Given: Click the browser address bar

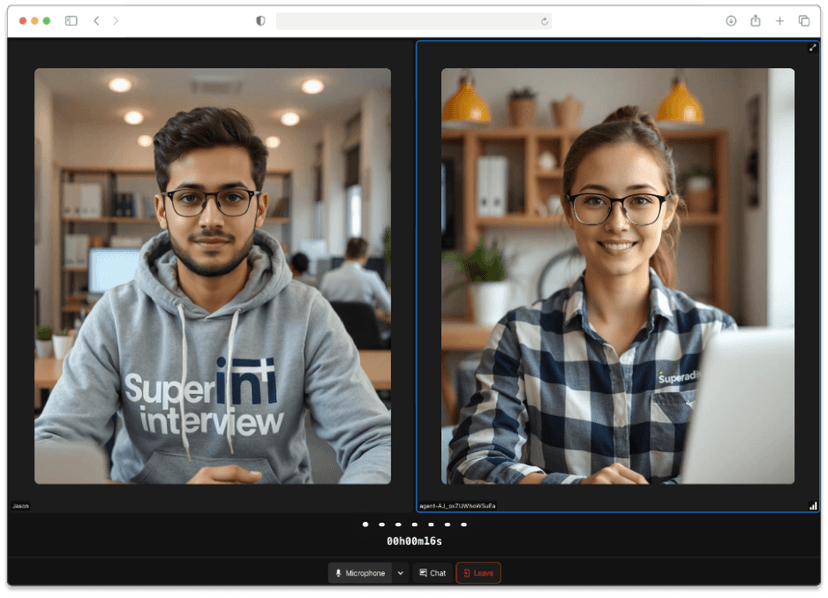Looking at the screenshot, I should [x=410, y=21].
